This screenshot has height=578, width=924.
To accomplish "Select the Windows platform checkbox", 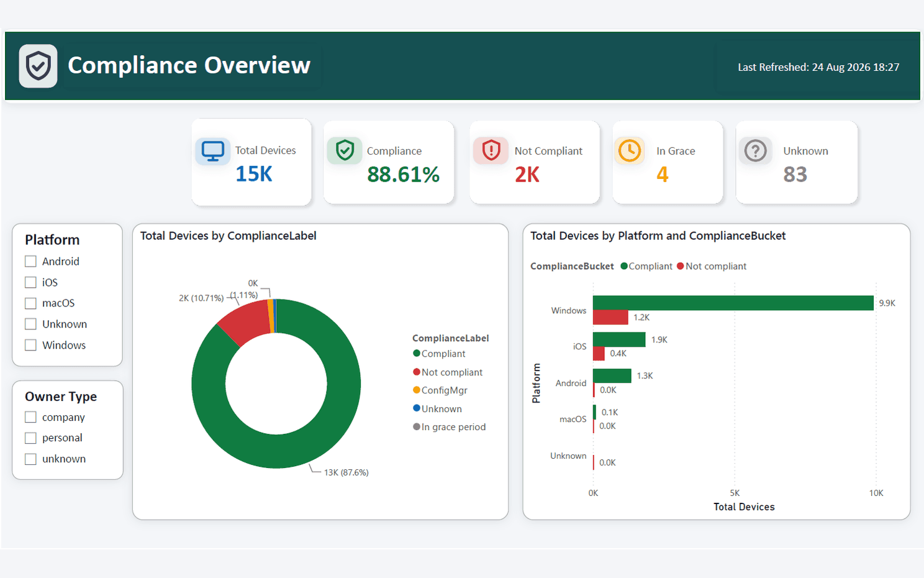I will (30, 345).
